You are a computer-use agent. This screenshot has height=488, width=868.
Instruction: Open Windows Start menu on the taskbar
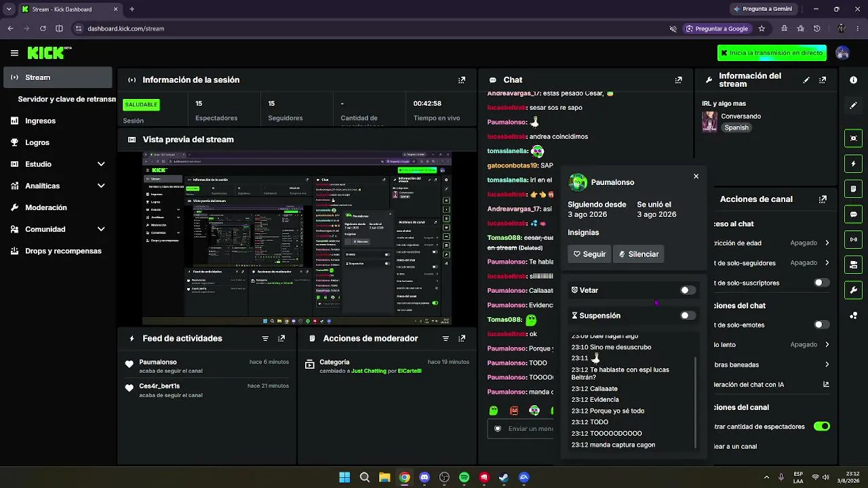pyautogui.click(x=344, y=477)
